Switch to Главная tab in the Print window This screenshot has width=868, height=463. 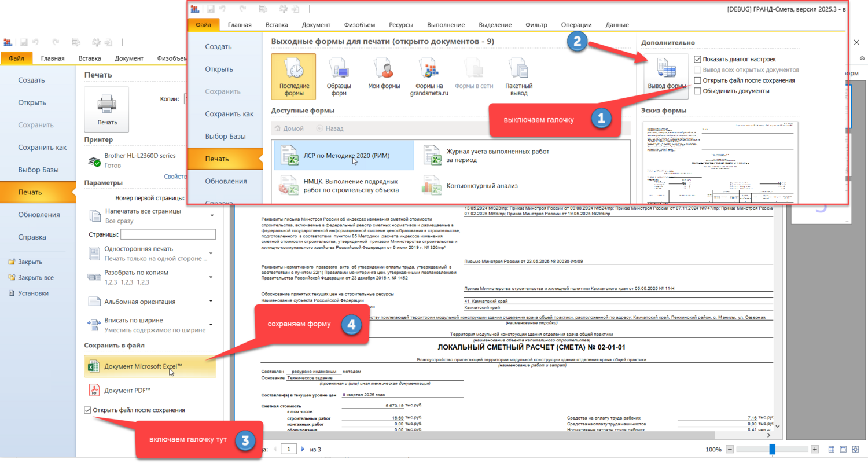(x=53, y=58)
